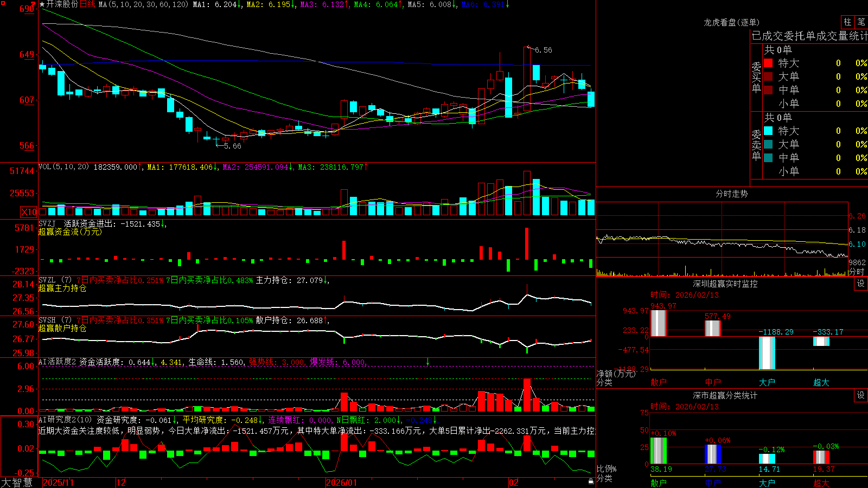Click dark red 大单 swatch under 委买单
The width and height of the screenshot is (868, 488).
click(x=768, y=76)
